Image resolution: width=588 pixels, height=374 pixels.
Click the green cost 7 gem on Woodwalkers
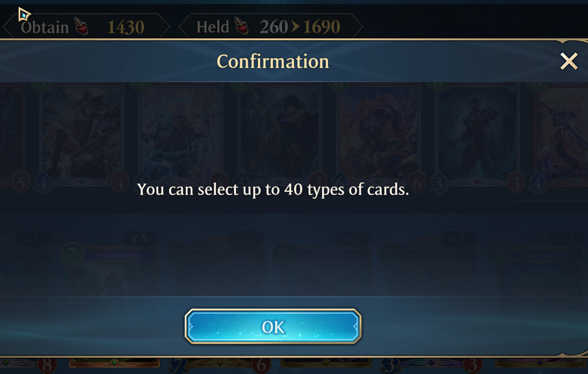click(72, 255)
